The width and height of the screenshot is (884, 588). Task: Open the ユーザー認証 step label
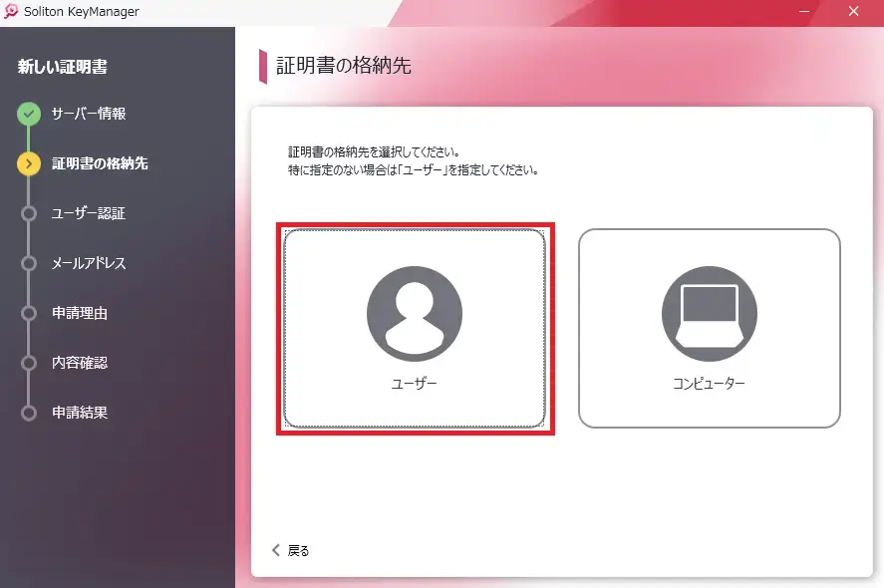point(89,213)
